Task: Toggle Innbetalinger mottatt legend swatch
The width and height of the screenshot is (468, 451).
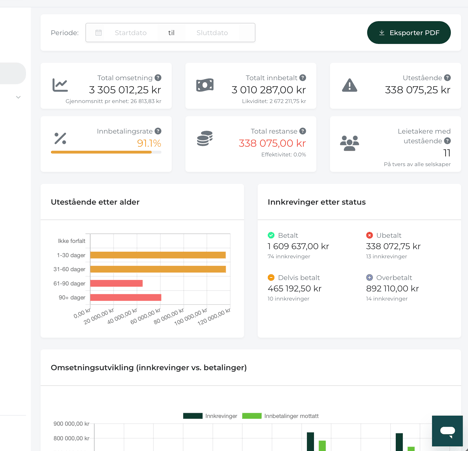Action: 252,416
